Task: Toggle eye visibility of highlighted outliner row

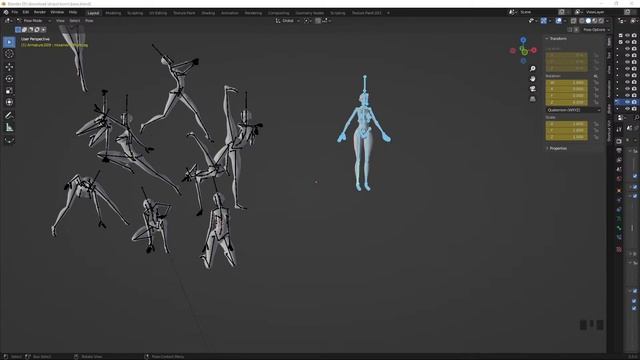Action: click(x=627, y=102)
